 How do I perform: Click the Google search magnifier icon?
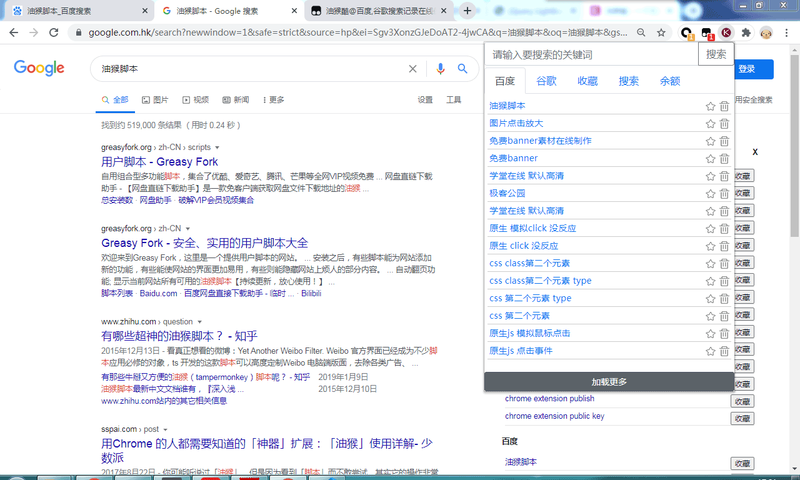pyautogui.click(x=462, y=68)
